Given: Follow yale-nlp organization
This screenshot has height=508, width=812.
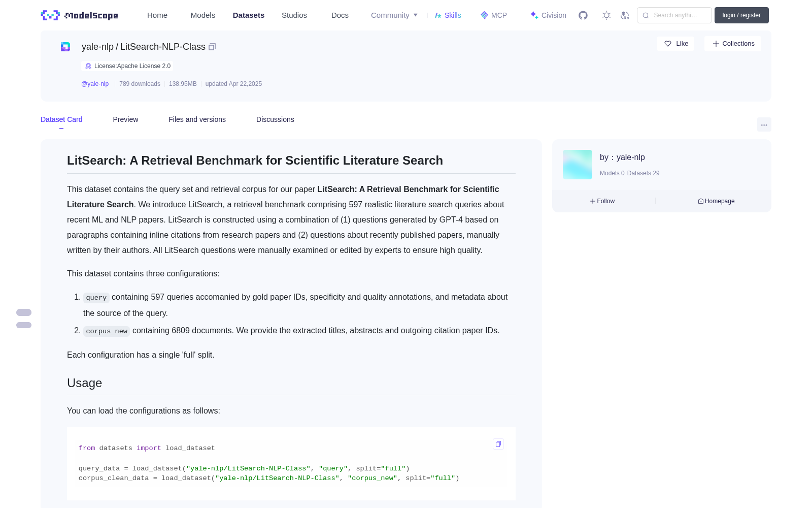Looking at the screenshot, I should 602,201.
